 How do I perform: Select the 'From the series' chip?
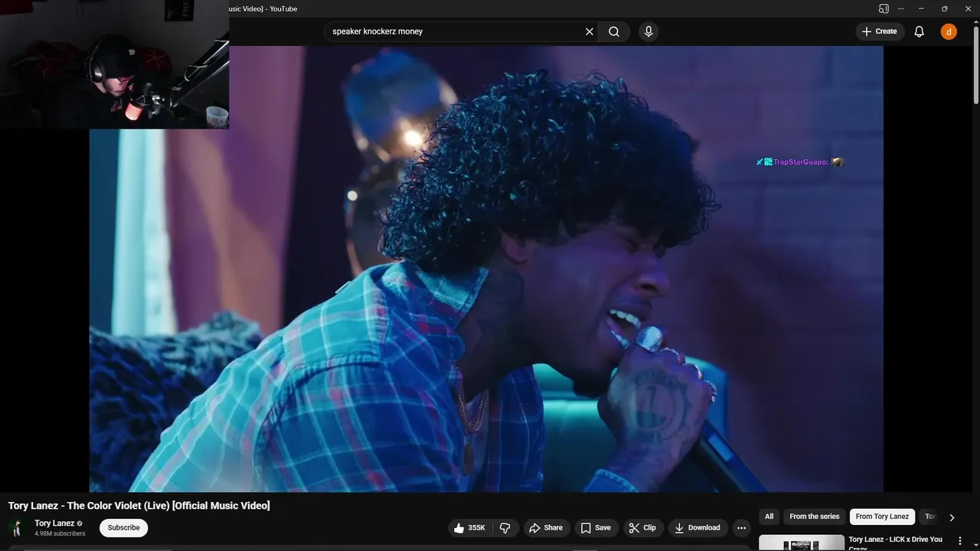[x=815, y=517]
